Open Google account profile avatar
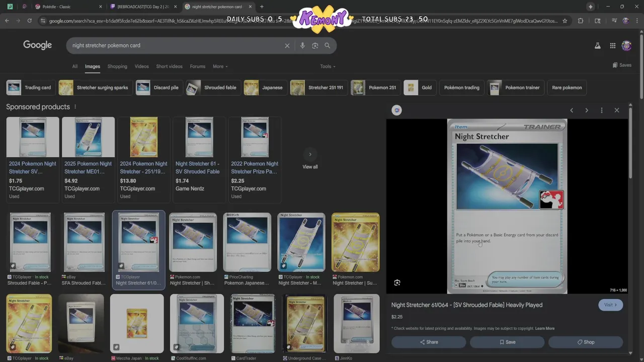This screenshot has width=644, height=362. tap(626, 45)
